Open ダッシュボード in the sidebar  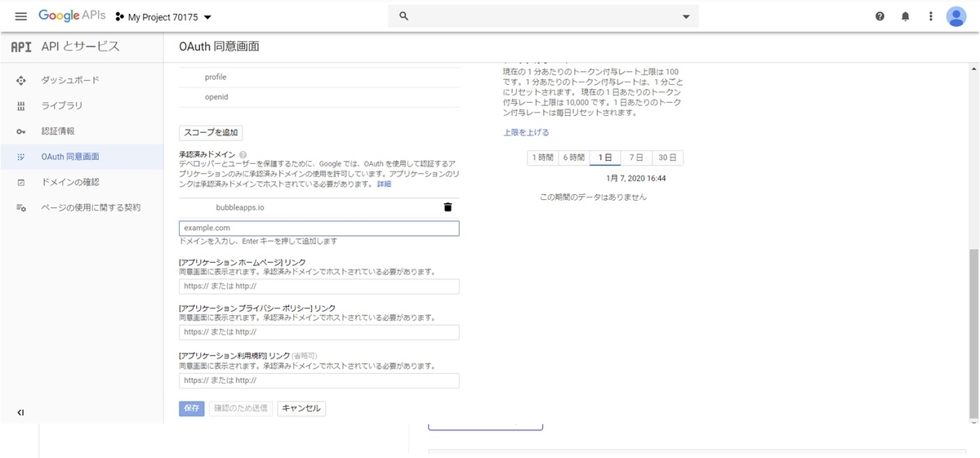[82, 80]
